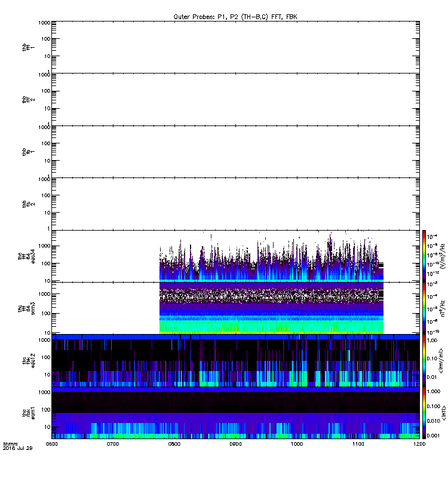Click the (V/m)²/Hz color bar for eac34
The image size is (448, 478).
424,256
